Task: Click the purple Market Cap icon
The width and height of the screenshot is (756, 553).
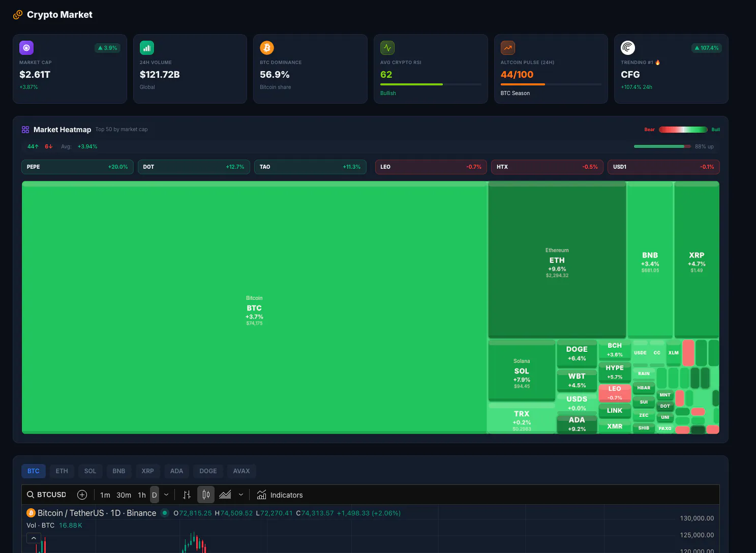Action: click(26, 48)
